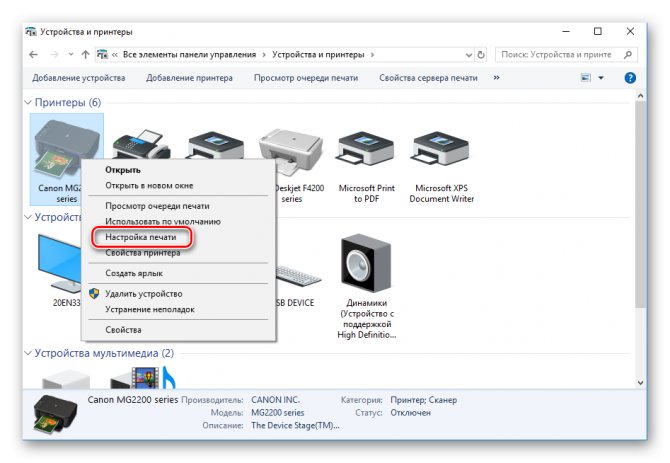Click the scrollbar down arrow

coord(640,383)
